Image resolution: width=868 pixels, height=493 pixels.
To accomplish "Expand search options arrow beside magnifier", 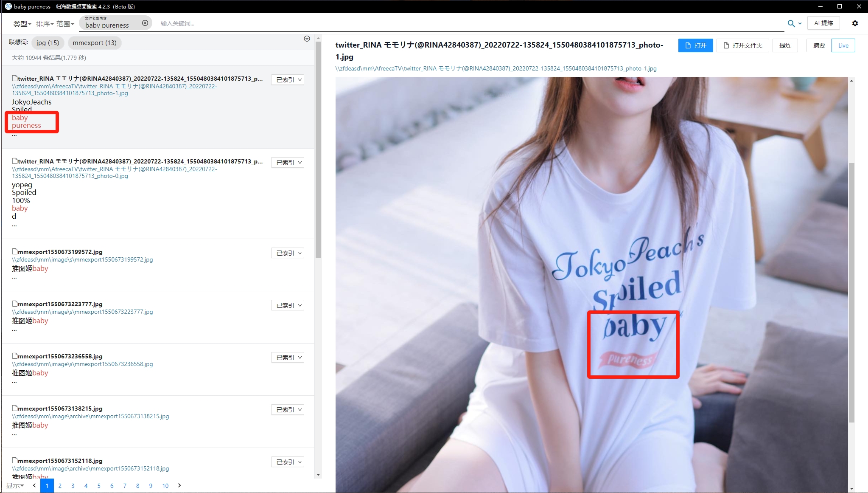I will tap(800, 23).
